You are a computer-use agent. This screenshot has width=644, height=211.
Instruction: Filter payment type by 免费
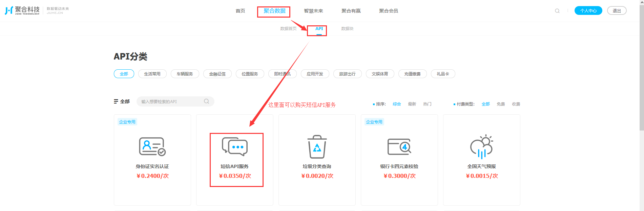click(x=501, y=104)
